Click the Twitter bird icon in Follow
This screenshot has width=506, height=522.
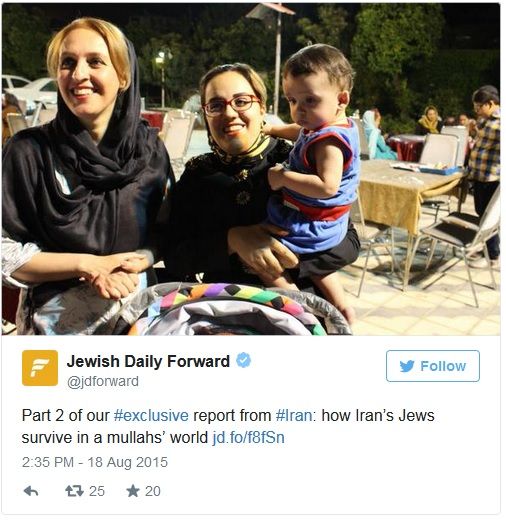pos(407,366)
